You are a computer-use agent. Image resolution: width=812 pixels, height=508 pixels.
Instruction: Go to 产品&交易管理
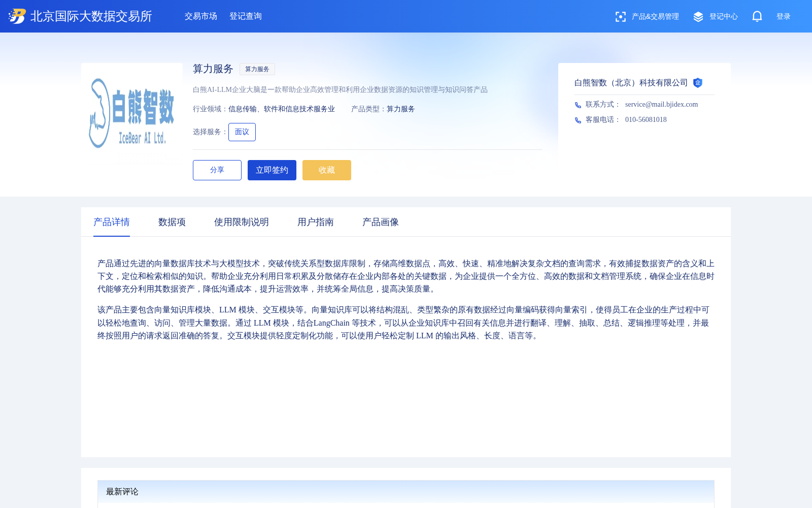click(x=655, y=17)
